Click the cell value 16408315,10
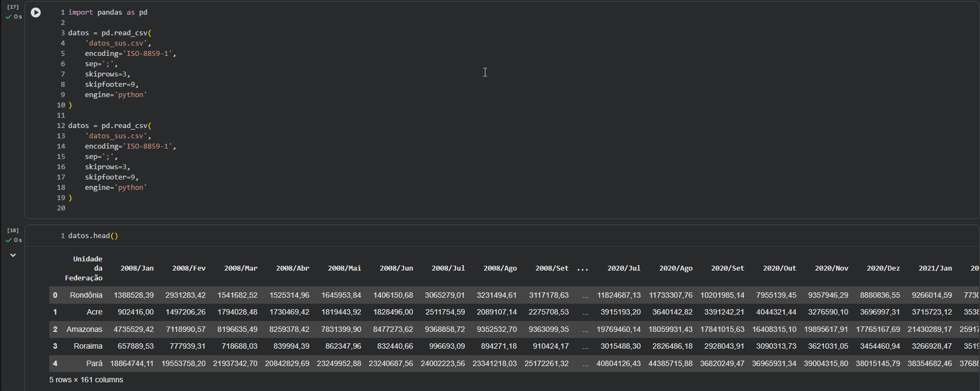980x391 pixels. click(774, 329)
